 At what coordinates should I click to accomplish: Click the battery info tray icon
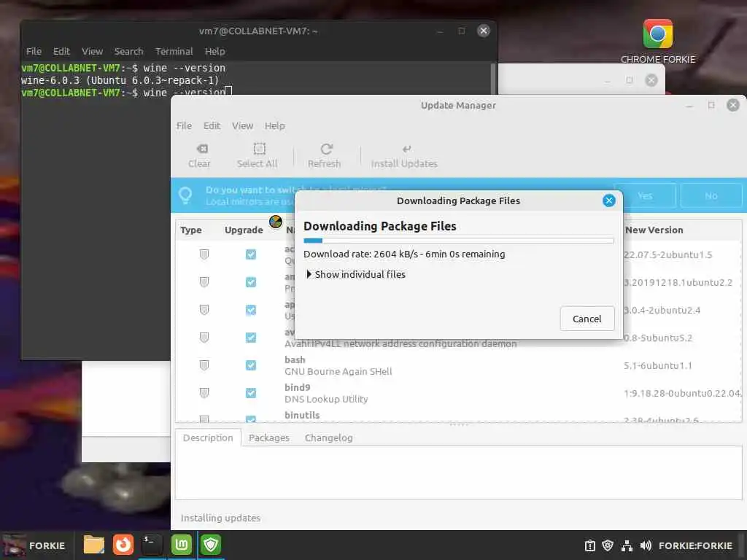click(x=589, y=545)
